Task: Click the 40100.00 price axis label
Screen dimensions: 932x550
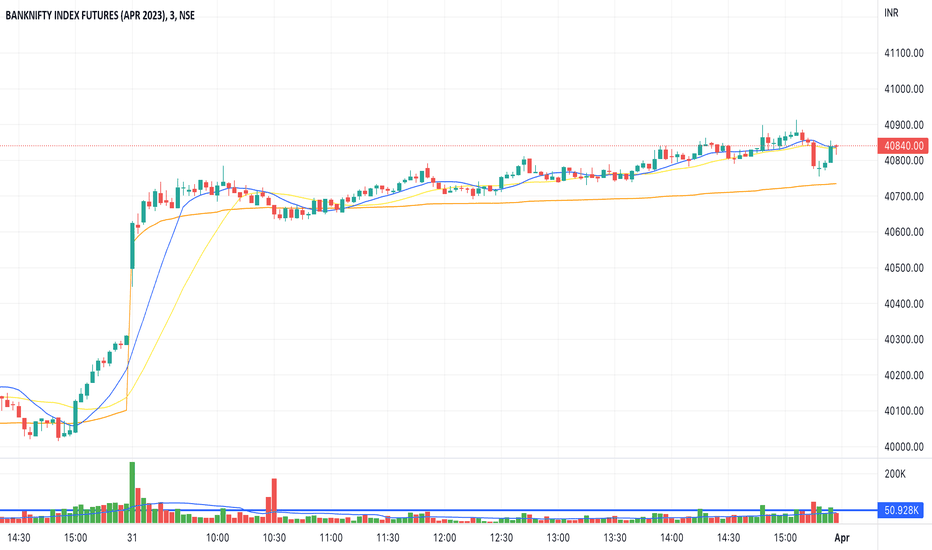Action: click(x=903, y=411)
